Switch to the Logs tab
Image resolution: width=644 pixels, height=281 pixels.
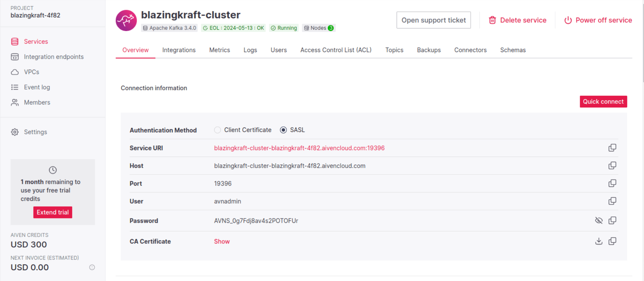(x=250, y=50)
